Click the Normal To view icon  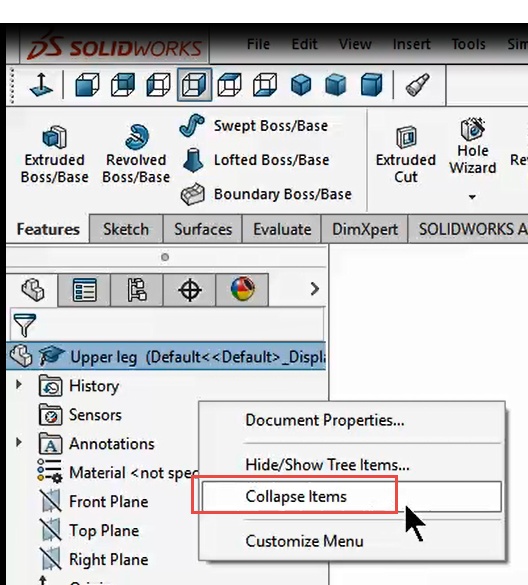click(41, 85)
